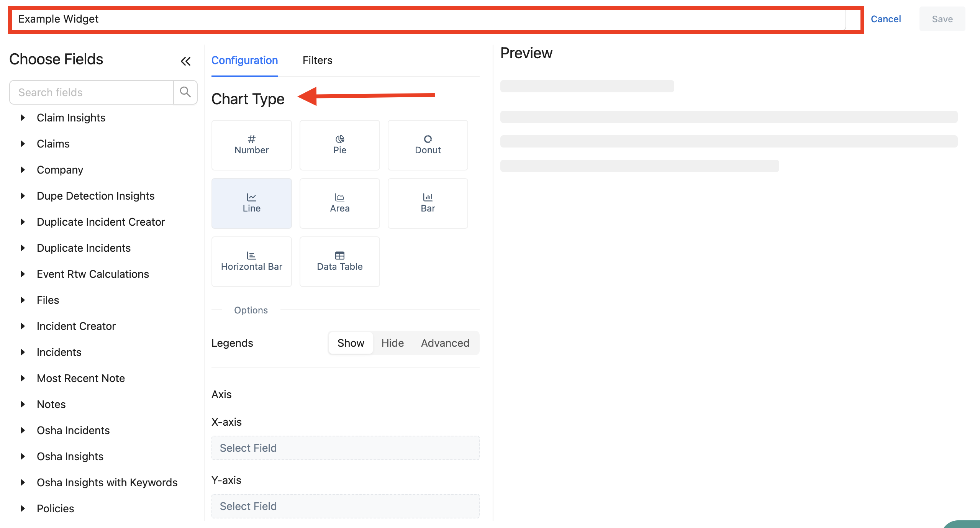Select the Donut chart type

[428, 145]
